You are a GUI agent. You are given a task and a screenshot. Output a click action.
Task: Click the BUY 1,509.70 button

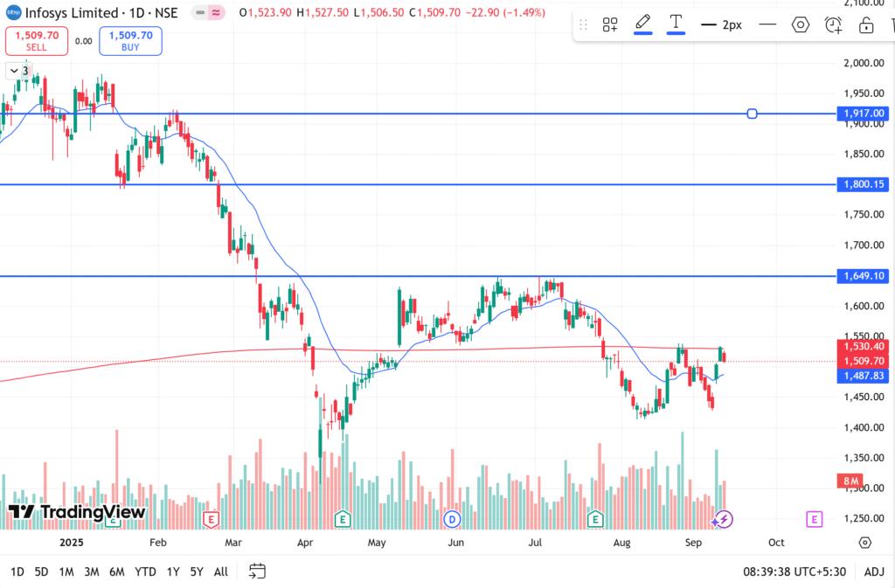[x=130, y=41]
